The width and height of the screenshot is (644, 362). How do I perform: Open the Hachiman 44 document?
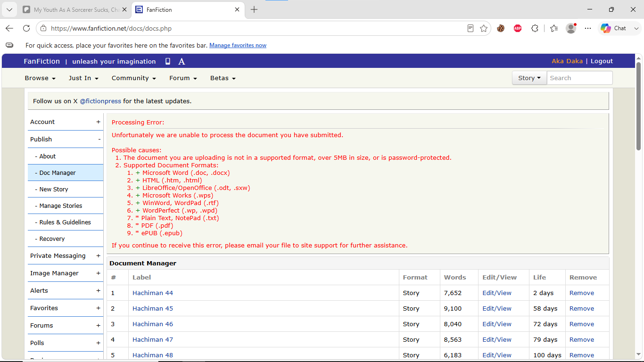point(153,293)
